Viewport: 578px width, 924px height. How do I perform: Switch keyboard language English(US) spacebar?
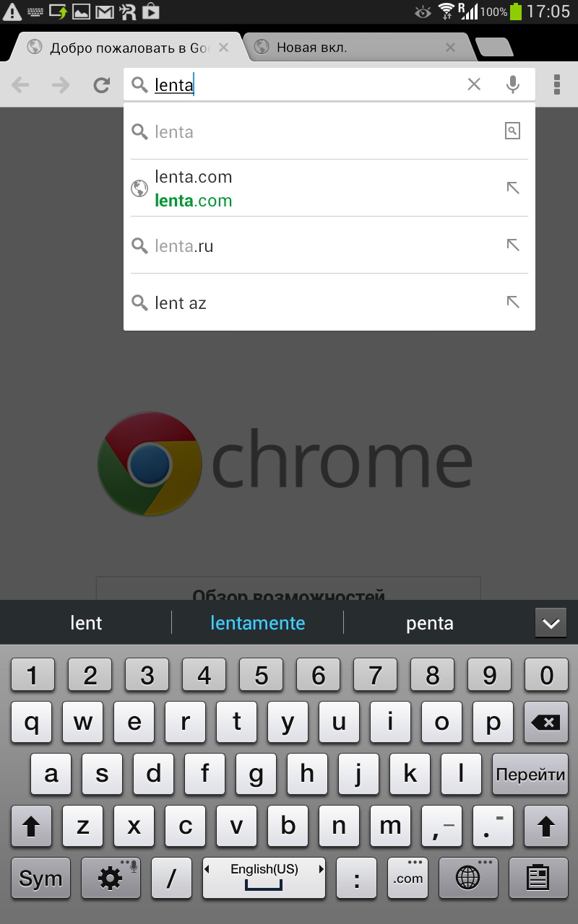[264, 878]
